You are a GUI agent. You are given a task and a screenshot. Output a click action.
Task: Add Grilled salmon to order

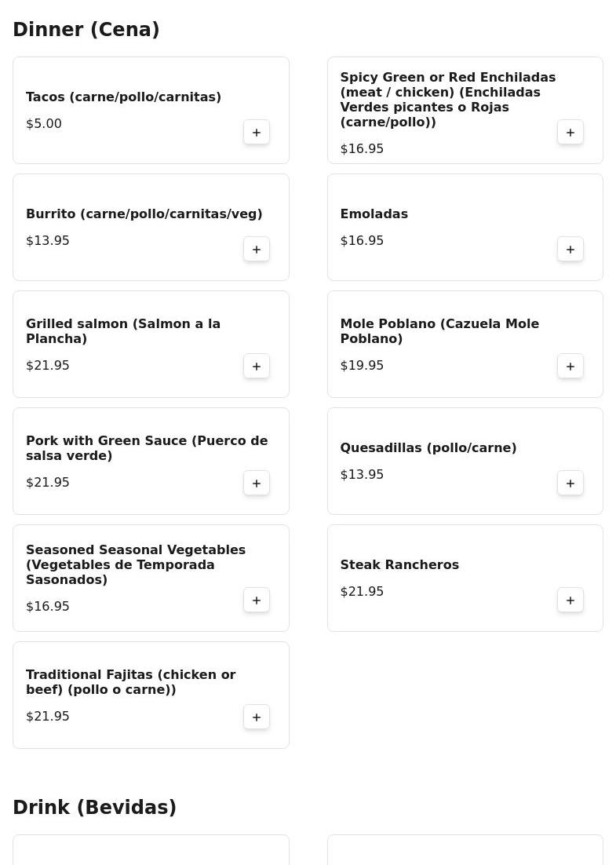click(257, 366)
